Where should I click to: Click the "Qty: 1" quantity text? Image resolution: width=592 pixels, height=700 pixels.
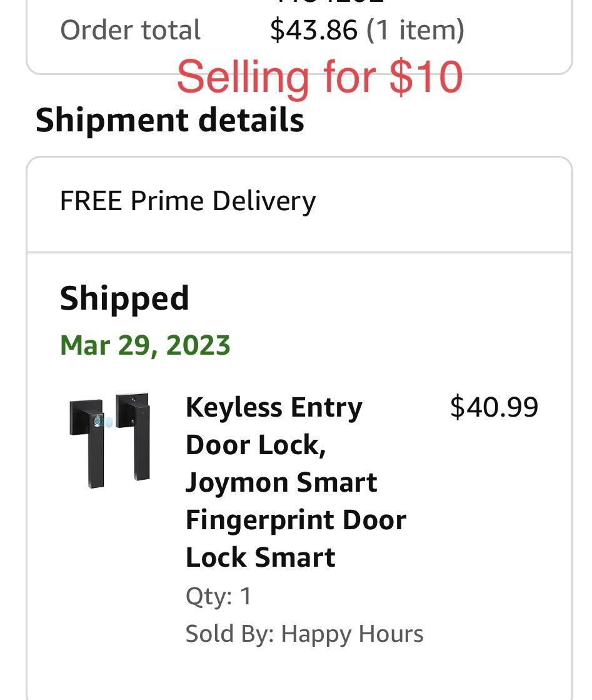218,596
